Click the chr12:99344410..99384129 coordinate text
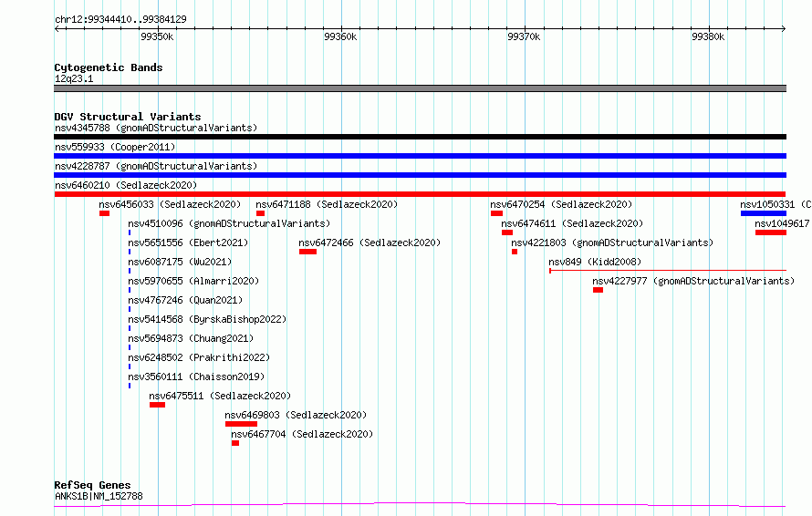Viewport: 812px width, 516px height. (120, 20)
